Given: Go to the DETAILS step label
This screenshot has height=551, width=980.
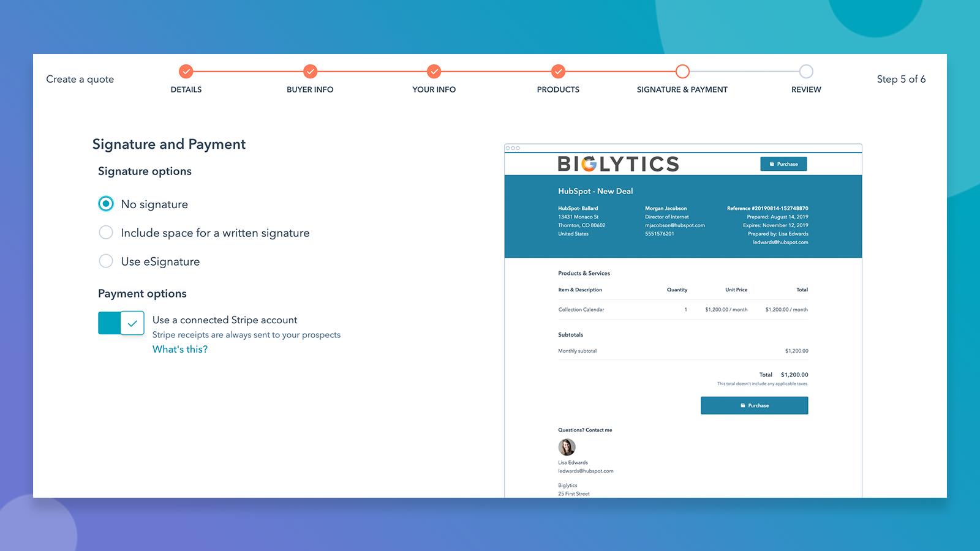Looking at the screenshot, I should click(x=186, y=89).
